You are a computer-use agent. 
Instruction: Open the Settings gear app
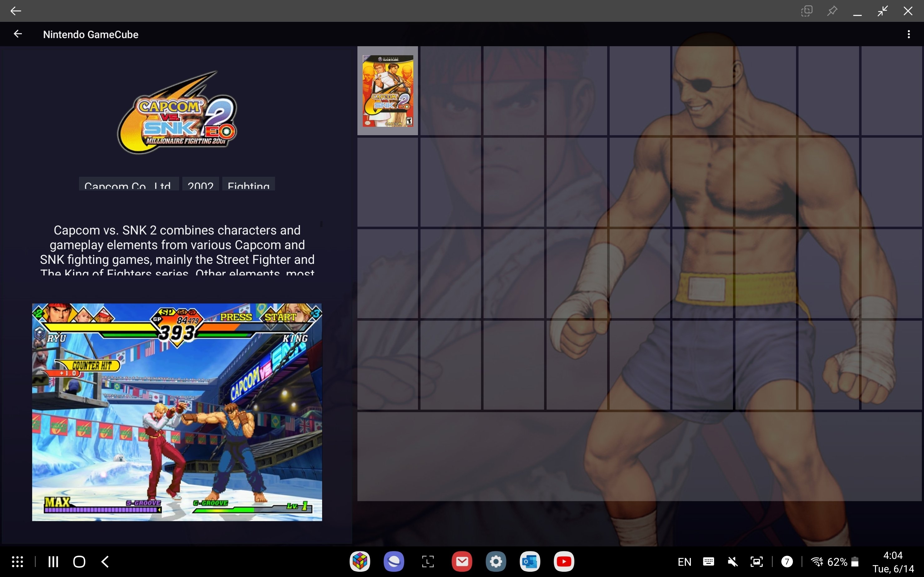point(496,561)
